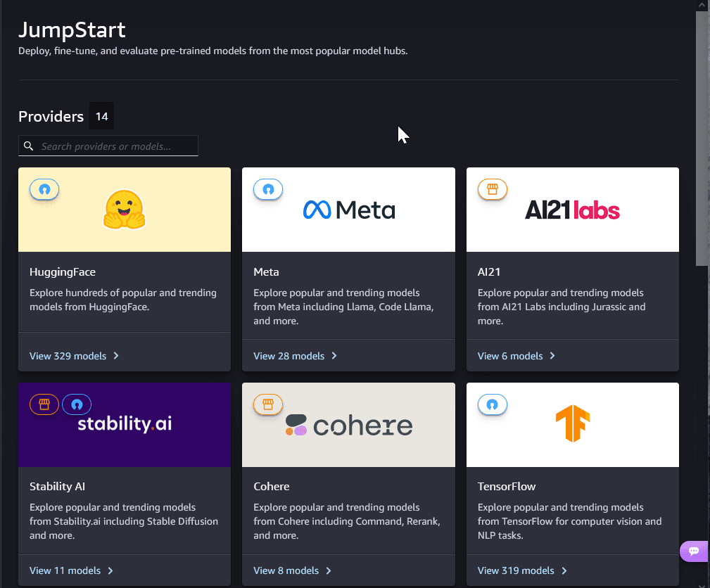The image size is (710, 588).
Task: Click the scrollbar up arrow
Action: 702,4
